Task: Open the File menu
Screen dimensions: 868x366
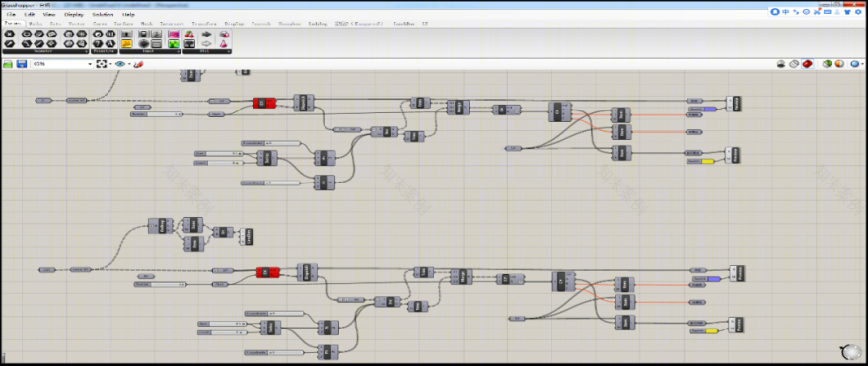Action: 11,14
